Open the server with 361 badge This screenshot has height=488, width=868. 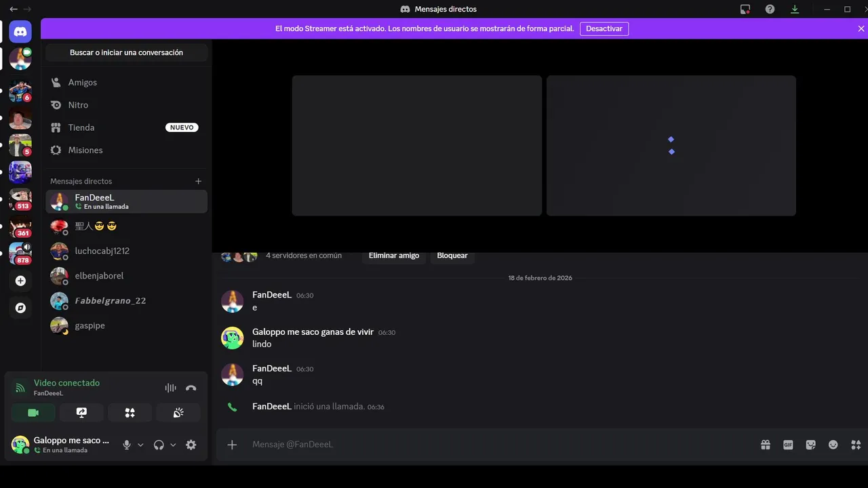pyautogui.click(x=20, y=226)
